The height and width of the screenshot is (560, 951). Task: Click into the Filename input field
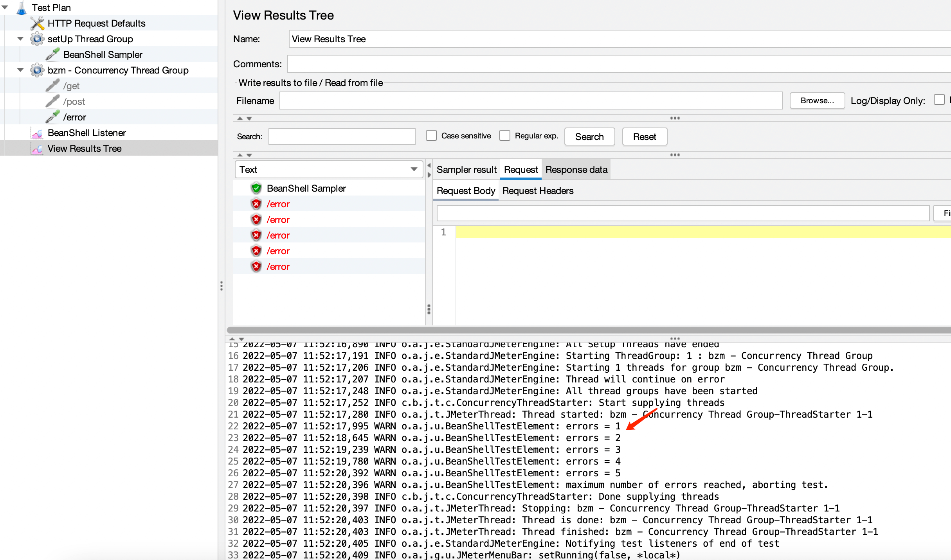point(530,101)
